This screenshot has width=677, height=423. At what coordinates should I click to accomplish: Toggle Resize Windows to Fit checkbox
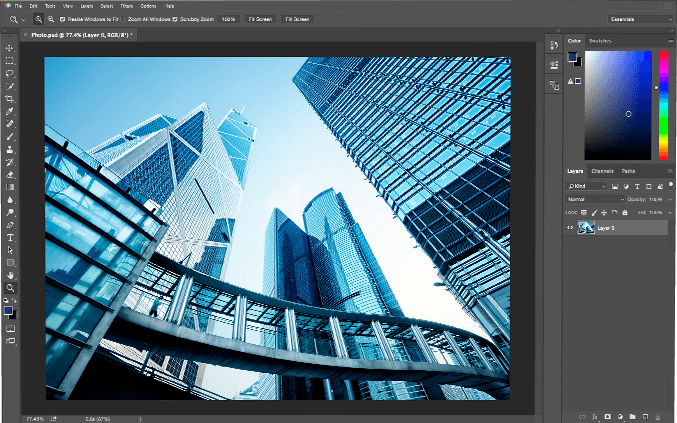tap(62, 19)
